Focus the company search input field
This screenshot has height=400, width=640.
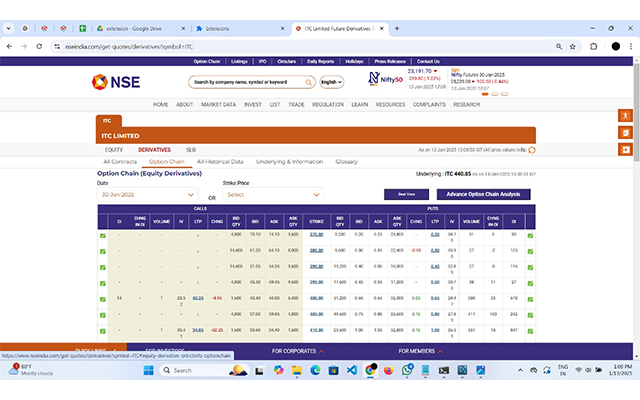(248, 82)
